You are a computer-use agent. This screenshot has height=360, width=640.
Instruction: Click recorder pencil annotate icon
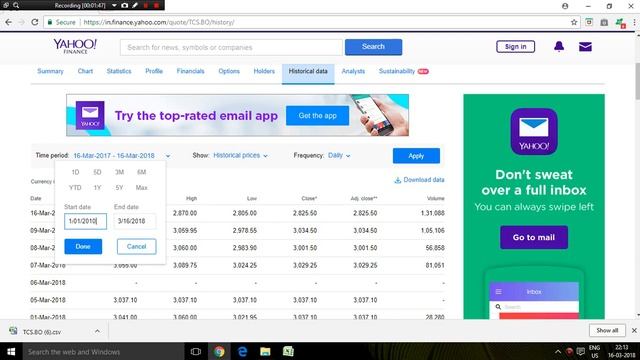[x=135, y=5]
